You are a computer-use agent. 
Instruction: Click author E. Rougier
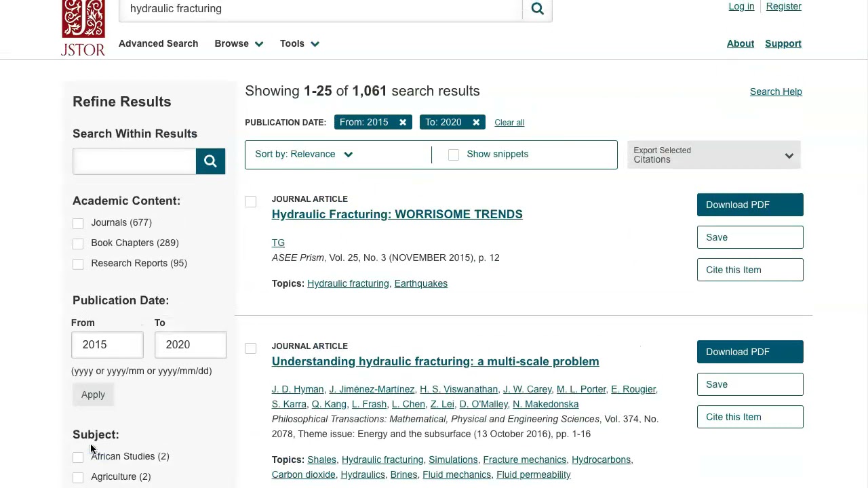click(x=633, y=389)
